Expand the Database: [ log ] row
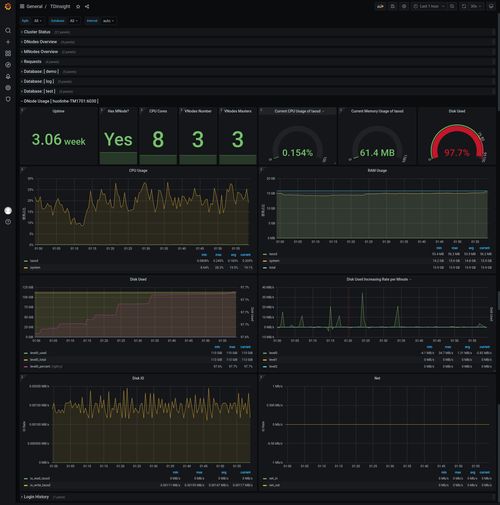 click(39, 81)
